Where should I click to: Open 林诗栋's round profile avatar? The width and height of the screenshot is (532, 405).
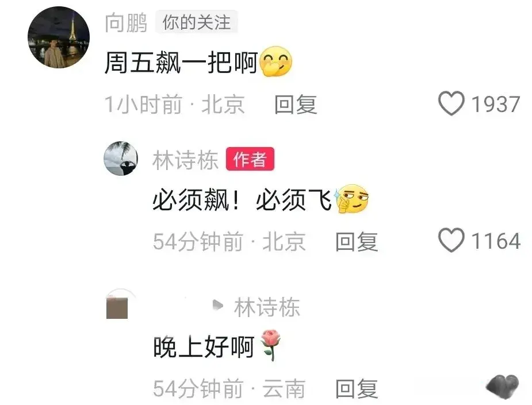pyautogui.click(x=121, y=159)
